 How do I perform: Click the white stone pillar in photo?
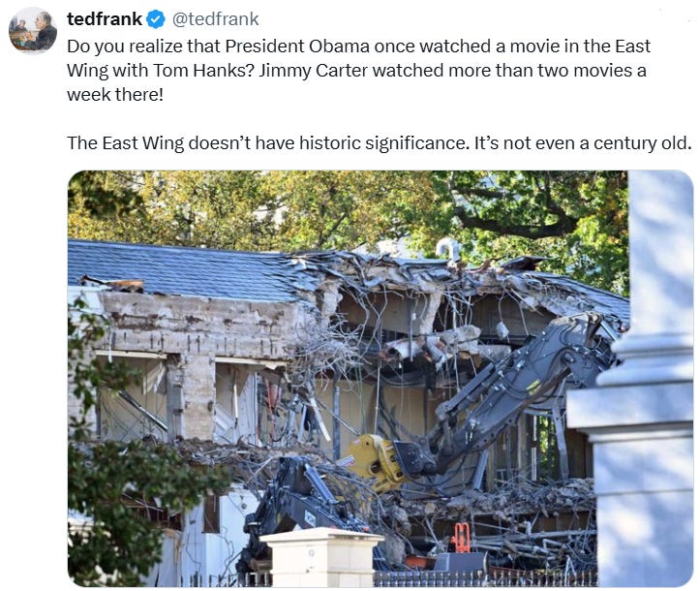click(643, 380)
